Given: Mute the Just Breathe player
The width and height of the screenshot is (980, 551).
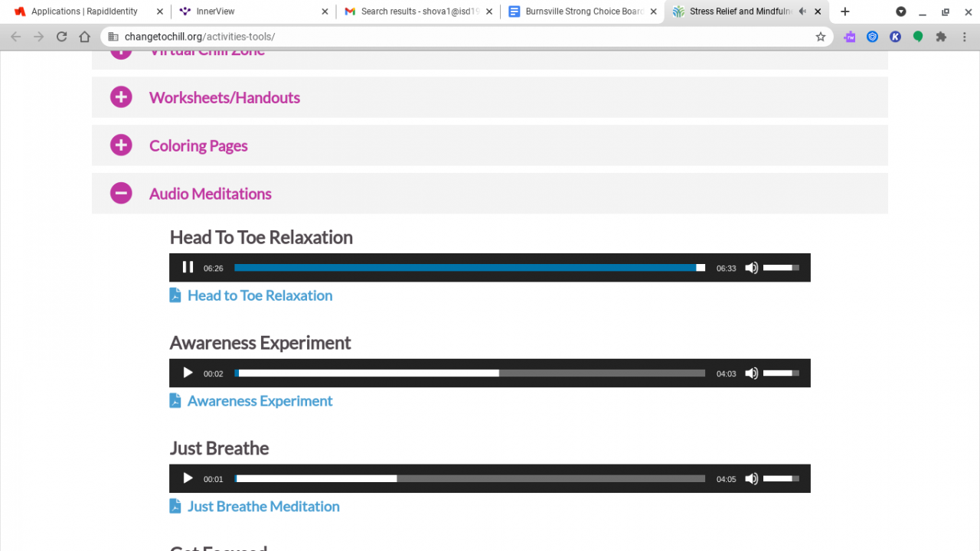Looking at the screenshot, I should pos(752,478).
